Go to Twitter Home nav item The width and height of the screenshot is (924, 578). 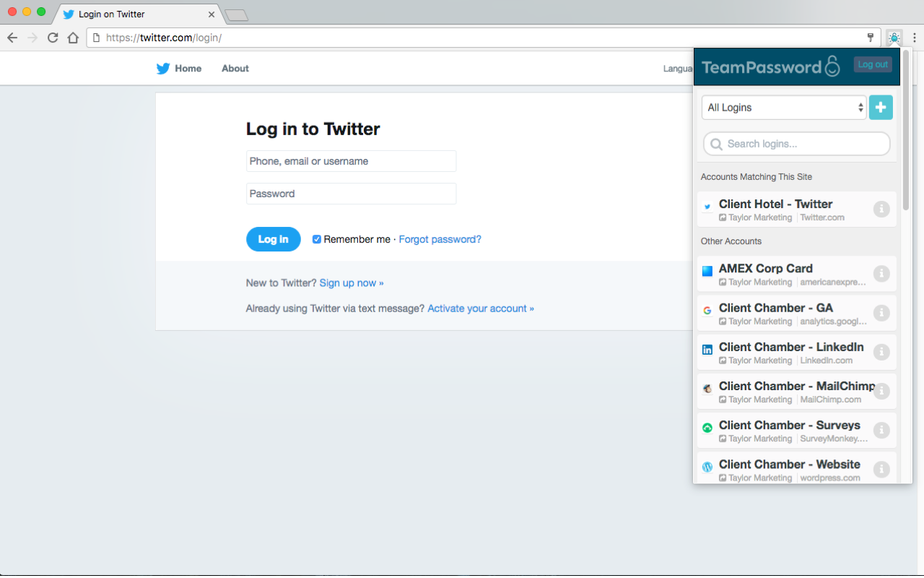coord(188,69)
